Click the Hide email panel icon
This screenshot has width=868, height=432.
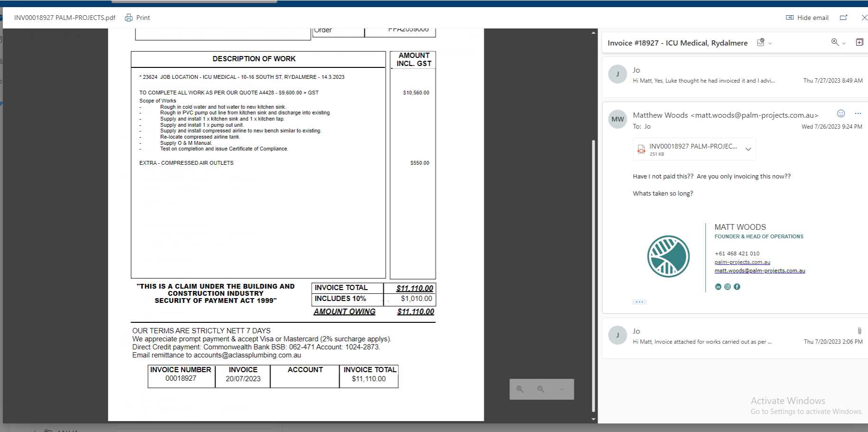click(x=790, y=18)
